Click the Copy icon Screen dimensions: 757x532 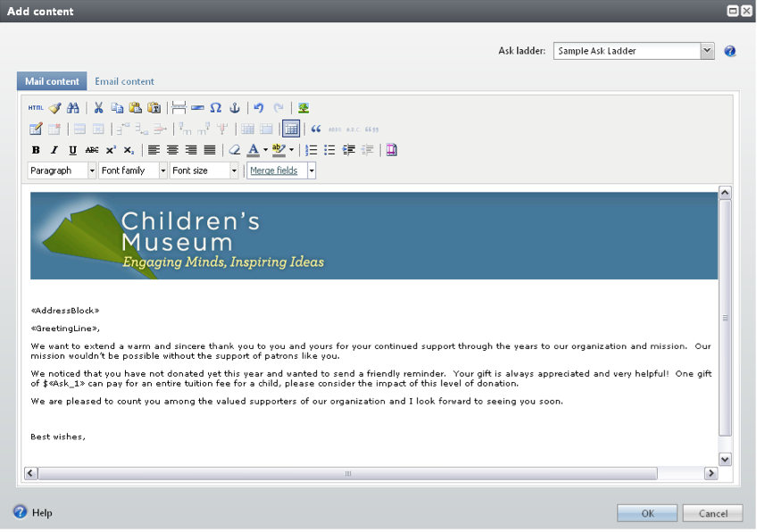[x=117, y=108]
